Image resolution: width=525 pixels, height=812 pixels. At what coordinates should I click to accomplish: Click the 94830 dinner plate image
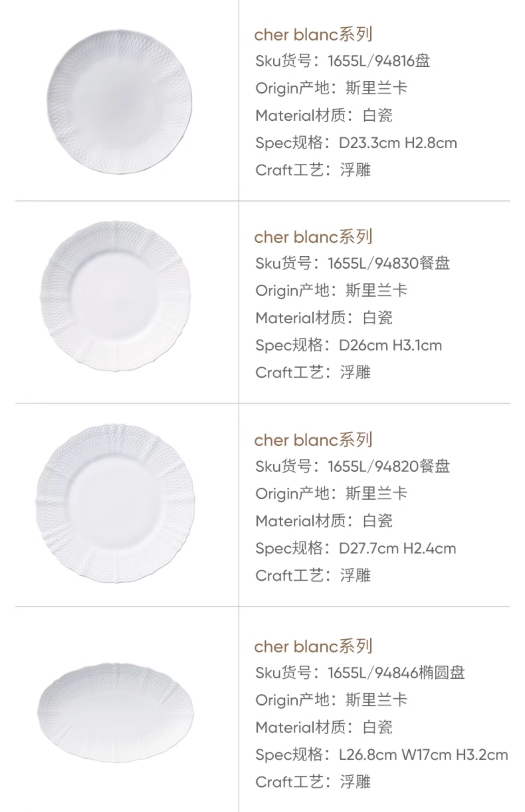click(x=116, y=295)
